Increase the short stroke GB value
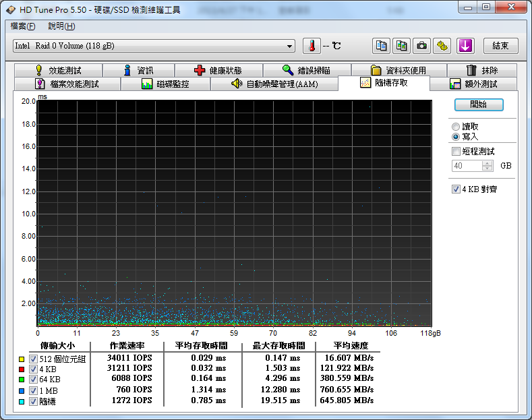 pos(487,163)
